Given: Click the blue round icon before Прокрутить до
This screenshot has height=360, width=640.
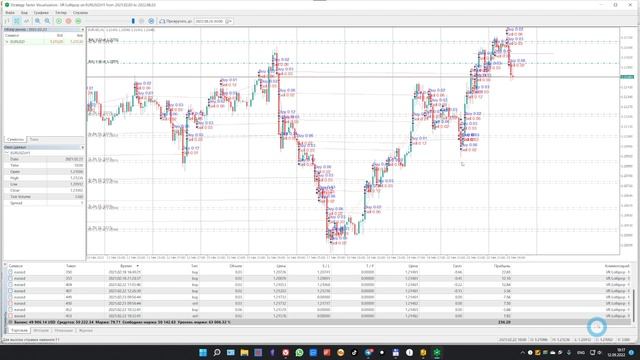Looking at the screenshot, I should tap(151, 21).
